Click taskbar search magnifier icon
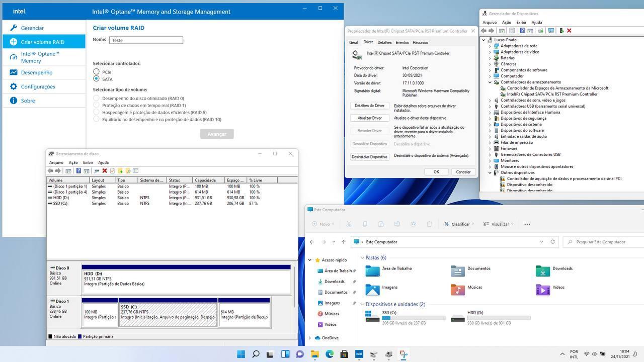The height and width of the screenshot is (362, 644). click(x=256, y=354)
